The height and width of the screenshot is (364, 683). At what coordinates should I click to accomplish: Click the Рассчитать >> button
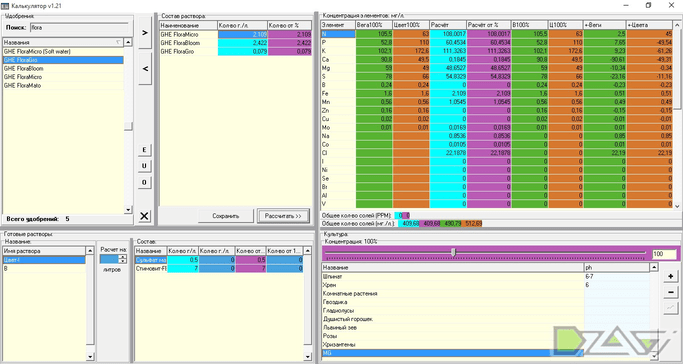pos(283,216)
